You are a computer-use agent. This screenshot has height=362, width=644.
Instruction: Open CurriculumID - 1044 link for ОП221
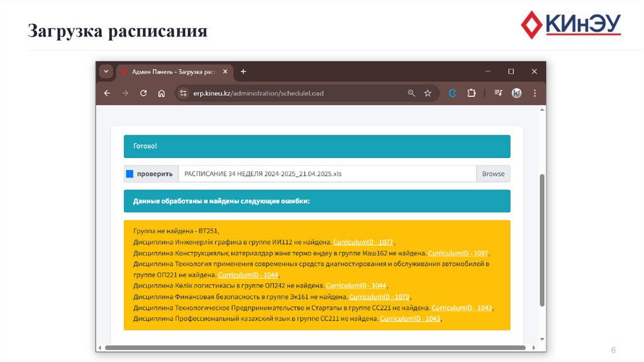click(248, 274)
